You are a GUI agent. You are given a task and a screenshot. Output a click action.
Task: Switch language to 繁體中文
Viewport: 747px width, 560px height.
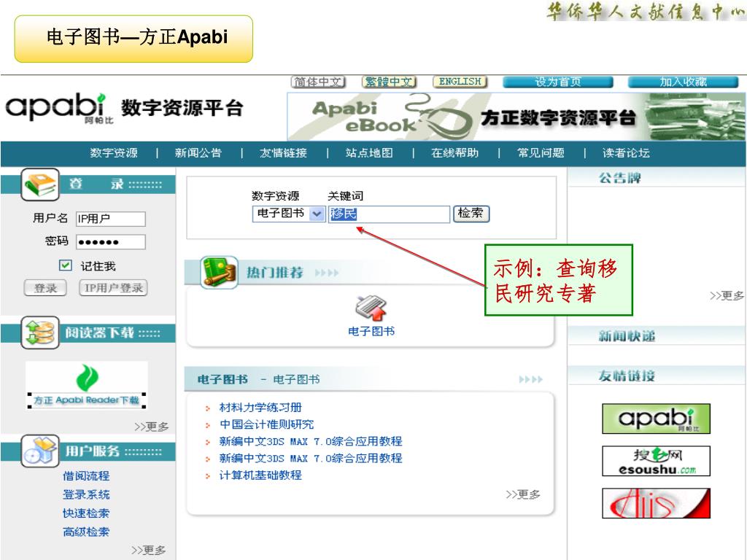point(390,82)
